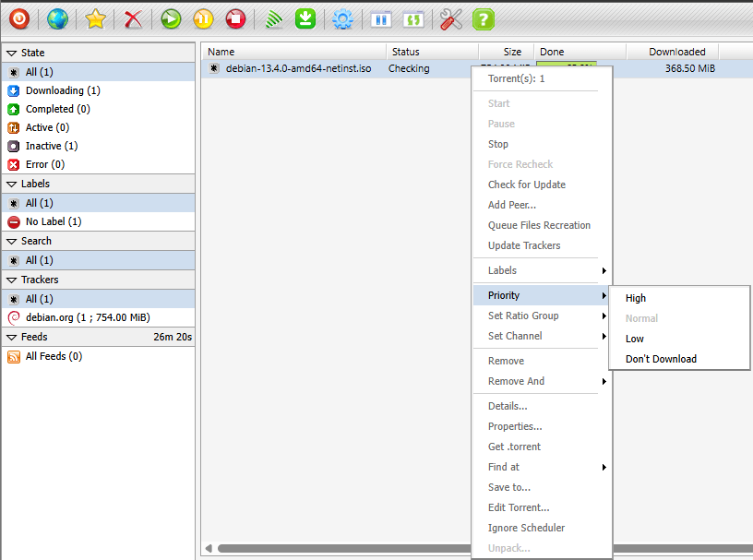Image resolution: width=753 pixels, height=560 pixels.
Task: Collapse the State section
Action: [11, 53]
